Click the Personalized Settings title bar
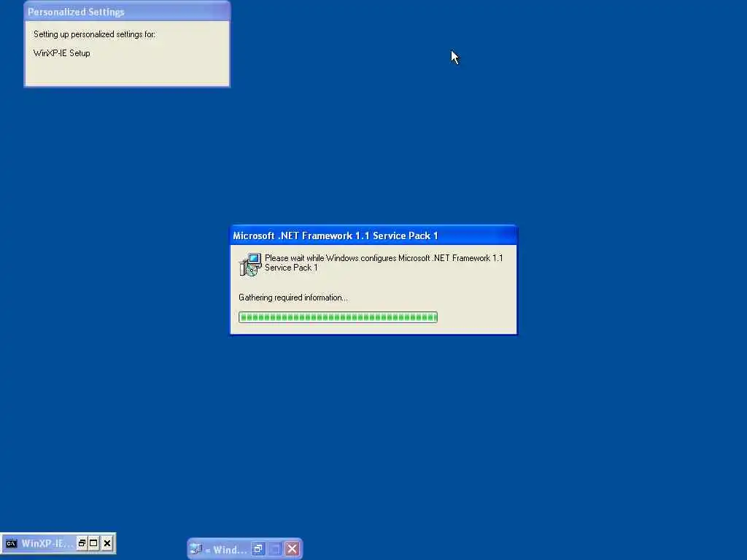 click(x=127, y=12)
